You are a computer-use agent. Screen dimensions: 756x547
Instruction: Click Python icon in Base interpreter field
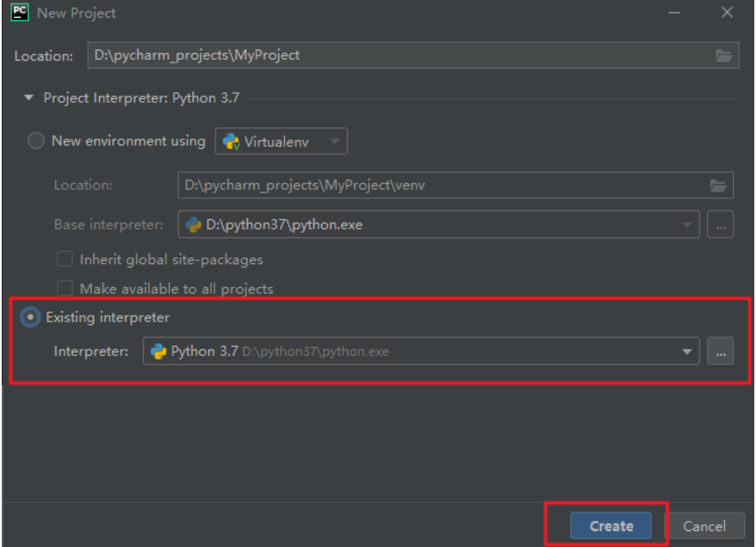pyautogui.click(x=193, y=225)
